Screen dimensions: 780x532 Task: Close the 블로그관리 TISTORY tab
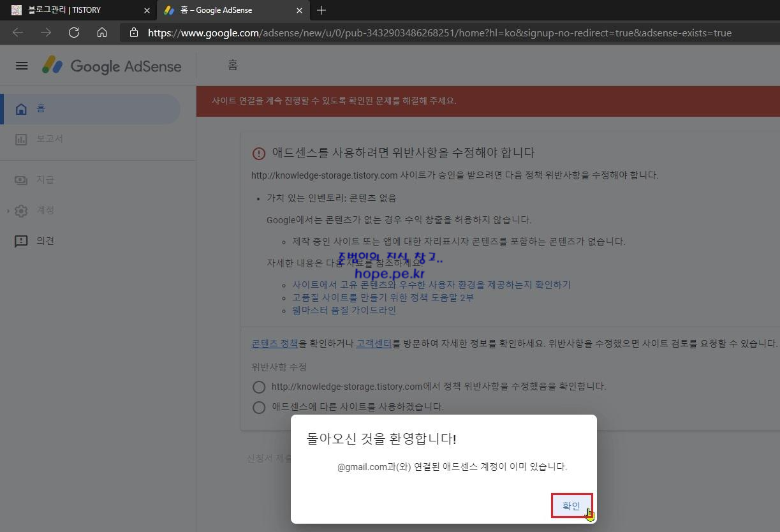(147, 10)
